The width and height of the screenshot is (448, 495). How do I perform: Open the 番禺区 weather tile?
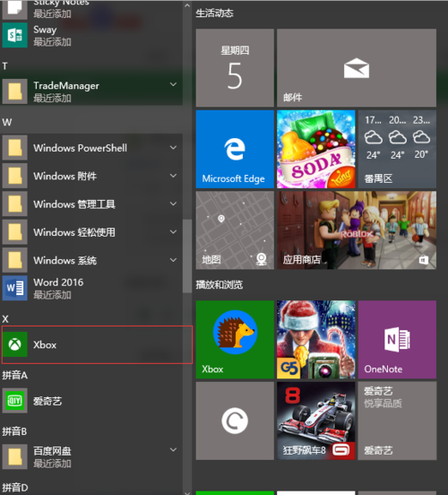(x=397, y=149)
